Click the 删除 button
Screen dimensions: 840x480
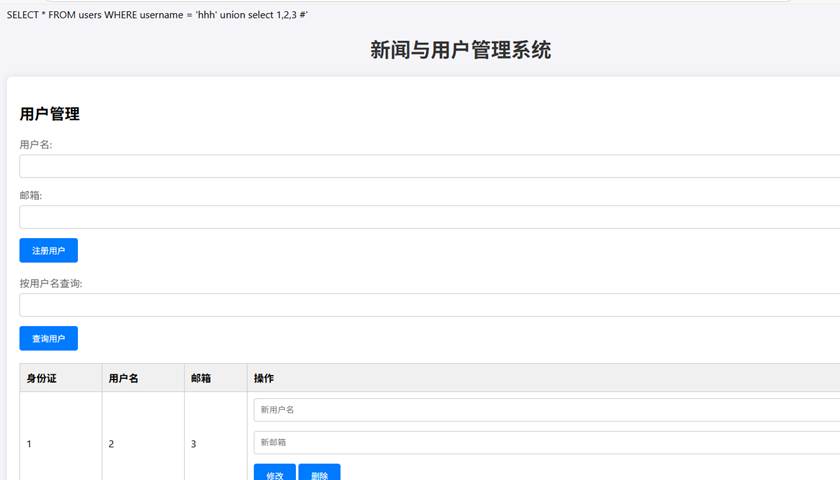[319, 474]
